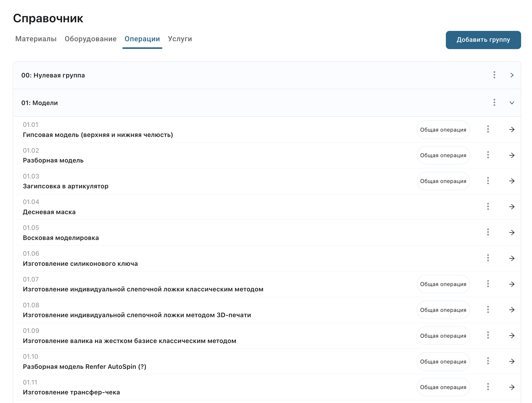This screenshot has height=403, width=532.
Task: Select the Гипсовая модель operation row
Action: coord(98,135)
